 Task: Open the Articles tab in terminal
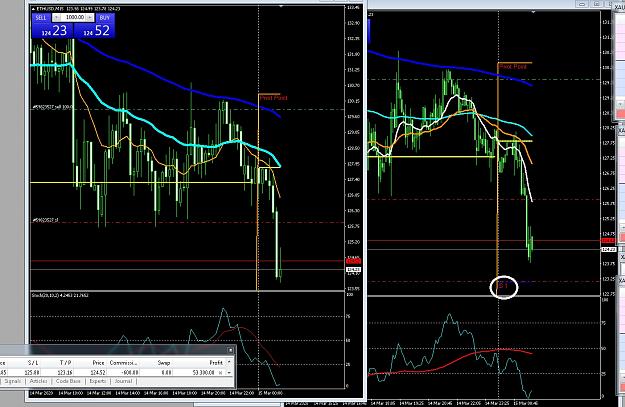click(x=38, y=381)
